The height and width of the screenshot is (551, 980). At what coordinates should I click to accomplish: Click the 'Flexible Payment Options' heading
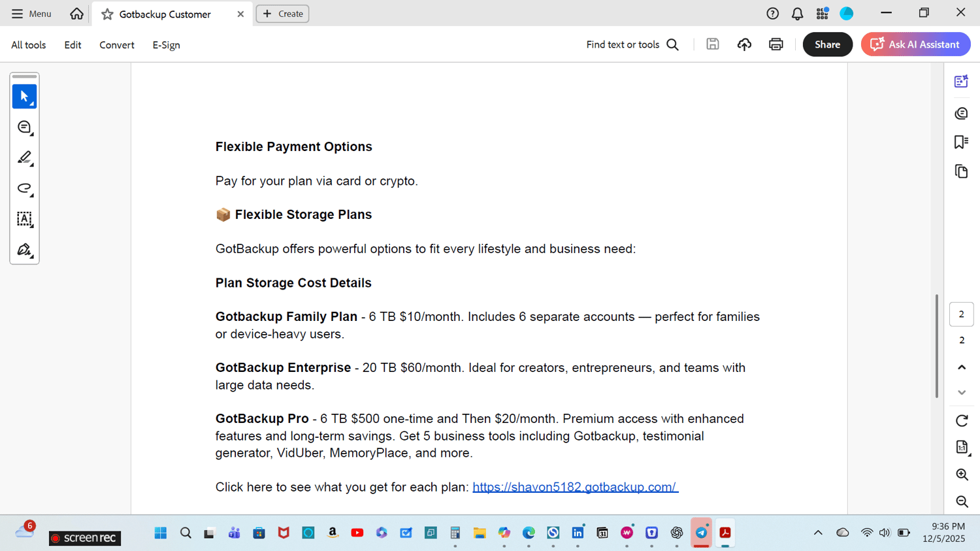click(x=294, y=146)
